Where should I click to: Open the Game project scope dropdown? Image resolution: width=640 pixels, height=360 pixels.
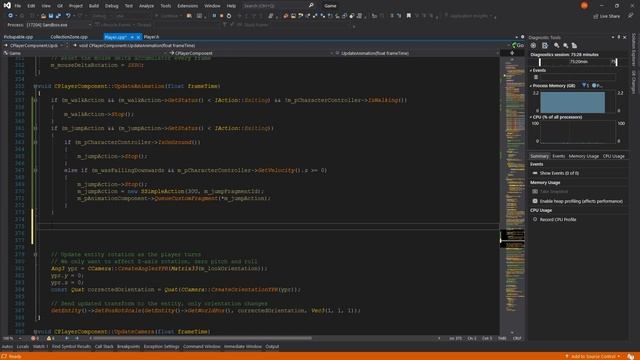coord(85,53)
